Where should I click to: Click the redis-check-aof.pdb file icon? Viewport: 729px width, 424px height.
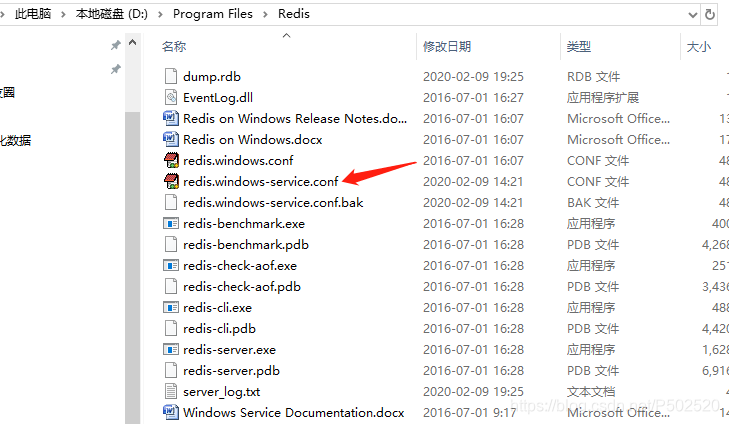[171, 286]
